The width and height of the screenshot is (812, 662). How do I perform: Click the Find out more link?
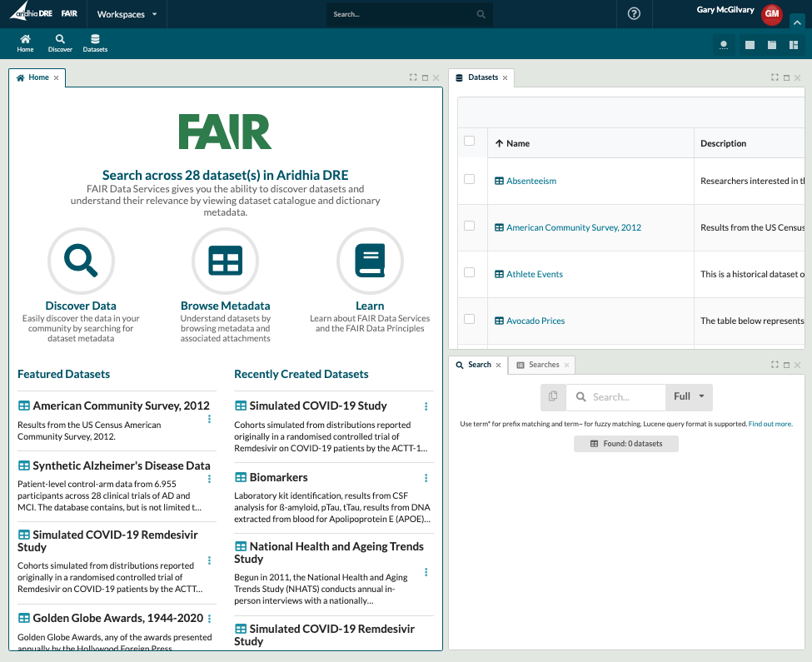pos(770,424)
